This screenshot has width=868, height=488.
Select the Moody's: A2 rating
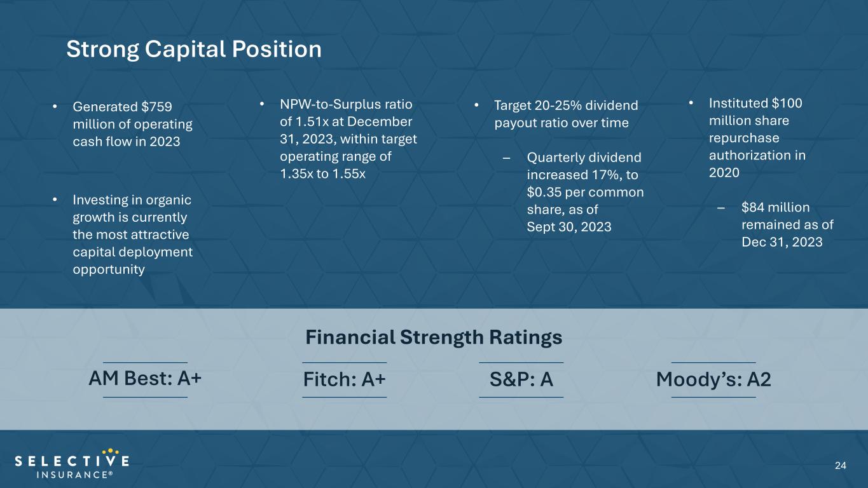tap(713, 379)
